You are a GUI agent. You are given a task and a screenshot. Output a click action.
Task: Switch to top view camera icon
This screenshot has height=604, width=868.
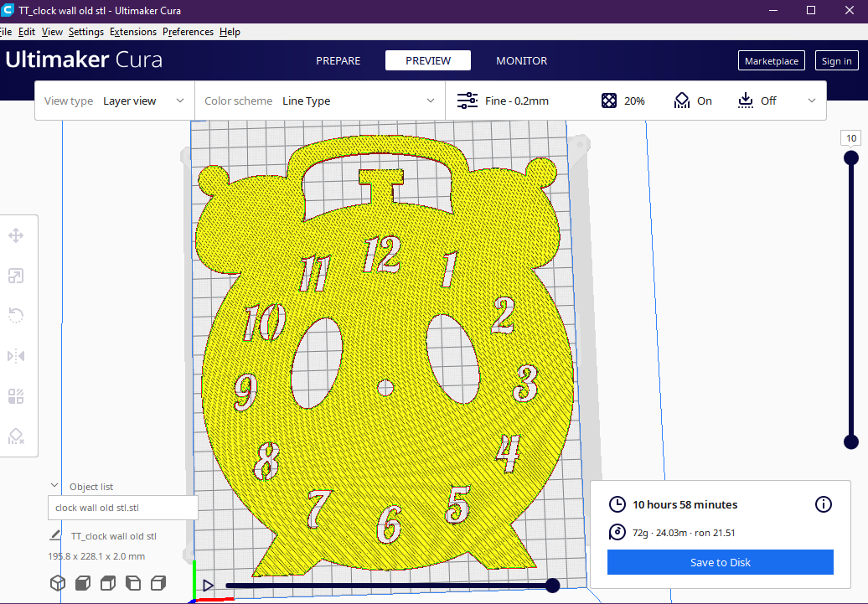click(x=108, y=583)
